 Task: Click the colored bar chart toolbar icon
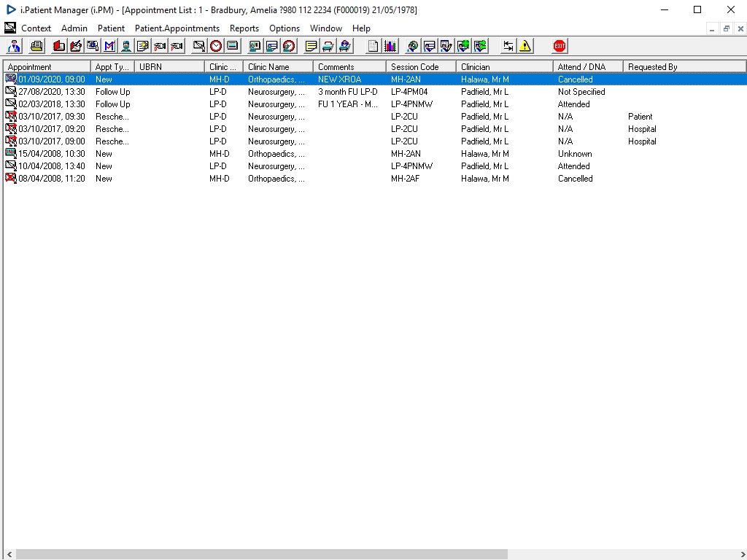pos(390,46)
